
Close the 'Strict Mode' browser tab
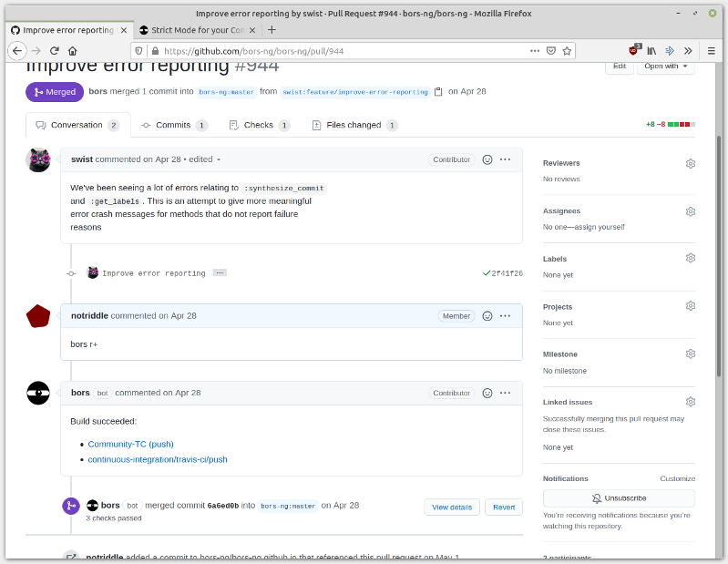click(x=252, y=30)
